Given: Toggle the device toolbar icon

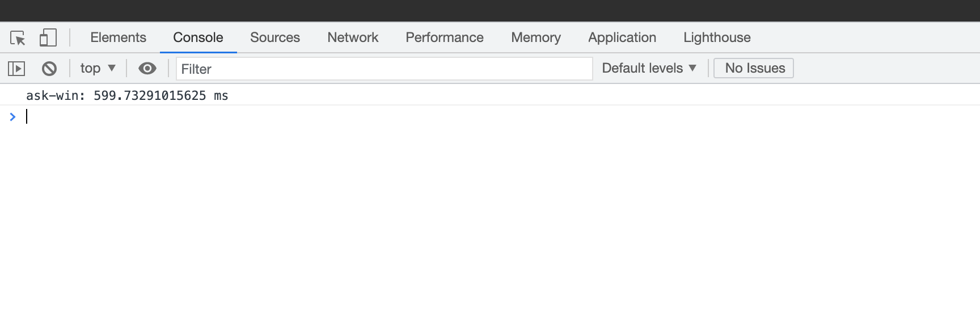Looking at the screenshot, I should pos(48,38).
